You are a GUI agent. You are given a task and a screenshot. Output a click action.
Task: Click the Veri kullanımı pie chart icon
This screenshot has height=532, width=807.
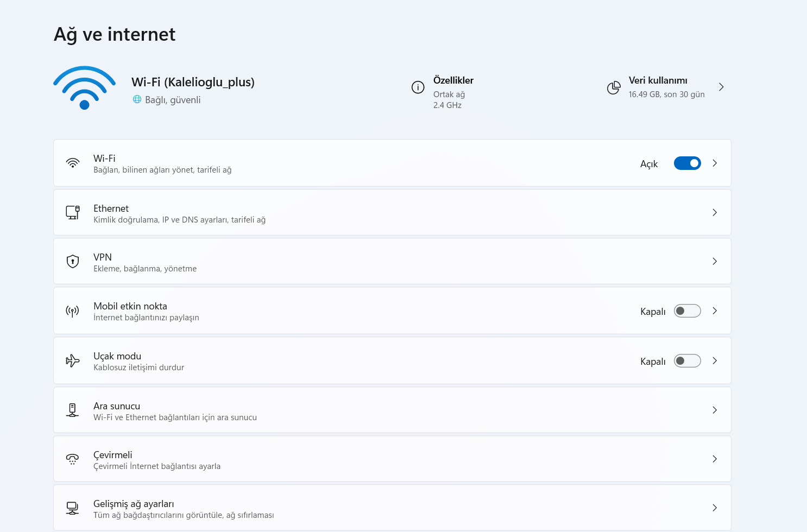coord(614,87)
